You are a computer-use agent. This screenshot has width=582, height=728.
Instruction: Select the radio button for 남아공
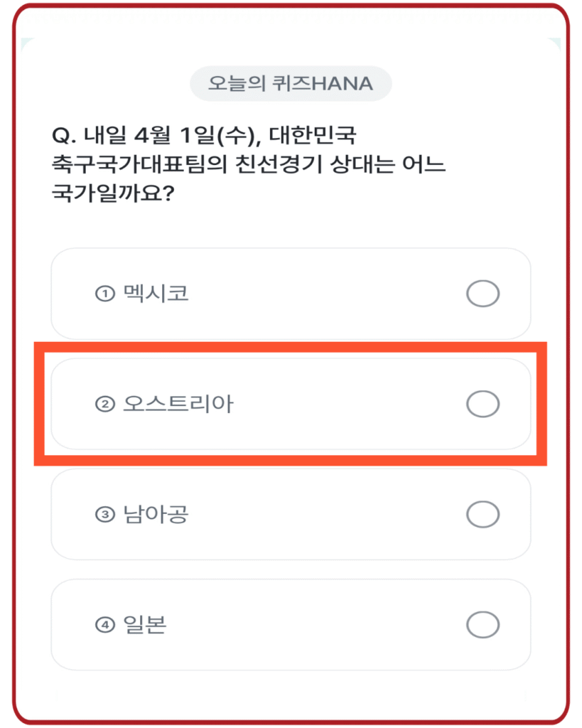point(483,513)
